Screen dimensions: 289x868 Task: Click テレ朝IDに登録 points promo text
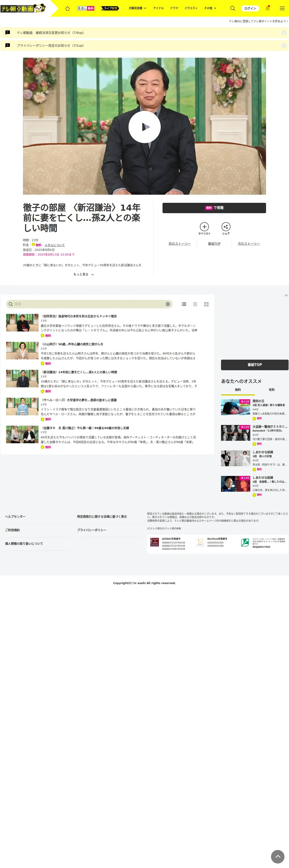pos(258,21)
